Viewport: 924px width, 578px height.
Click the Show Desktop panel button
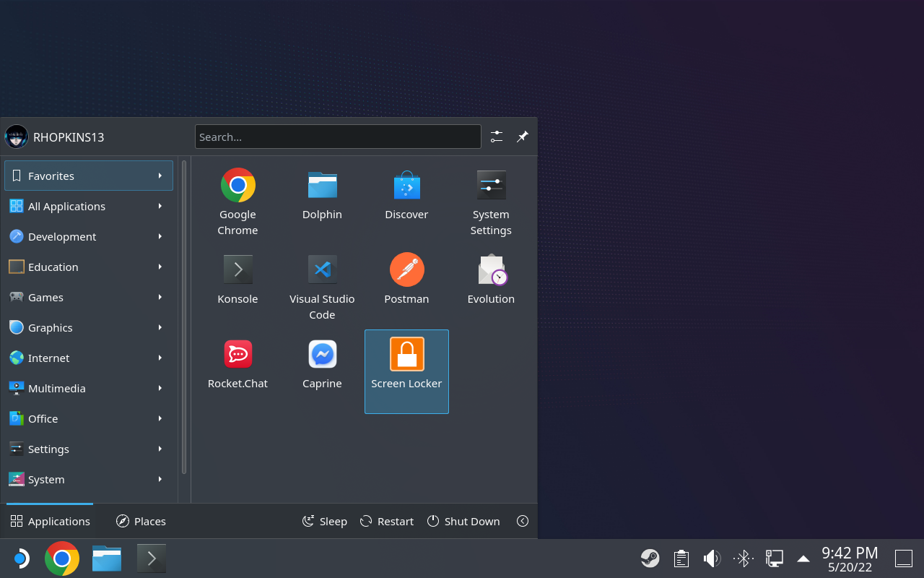pyautogui.click(x=904, y=558)
